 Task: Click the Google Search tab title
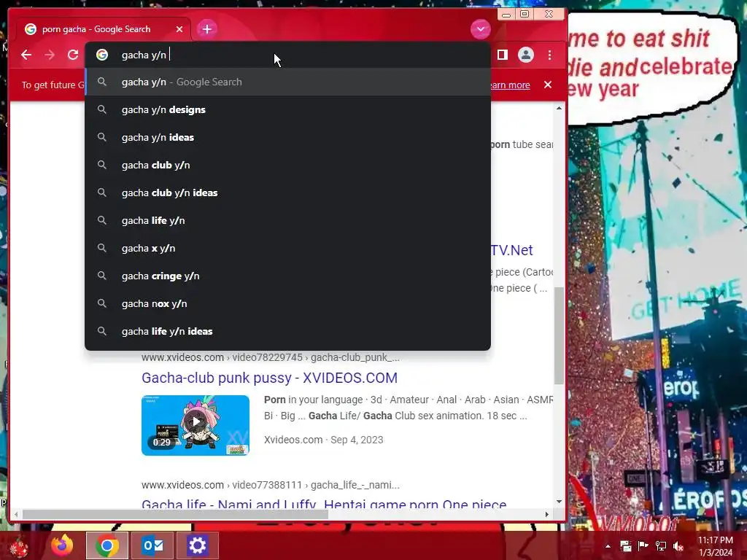click(x=96, y=29)
